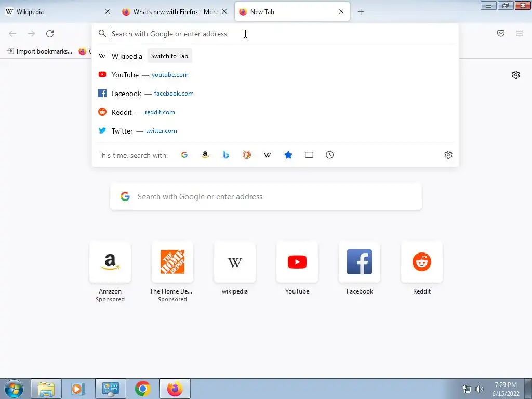
Task: Click the address bar search field
Action: pyautogui.click(x=275, y=34)
